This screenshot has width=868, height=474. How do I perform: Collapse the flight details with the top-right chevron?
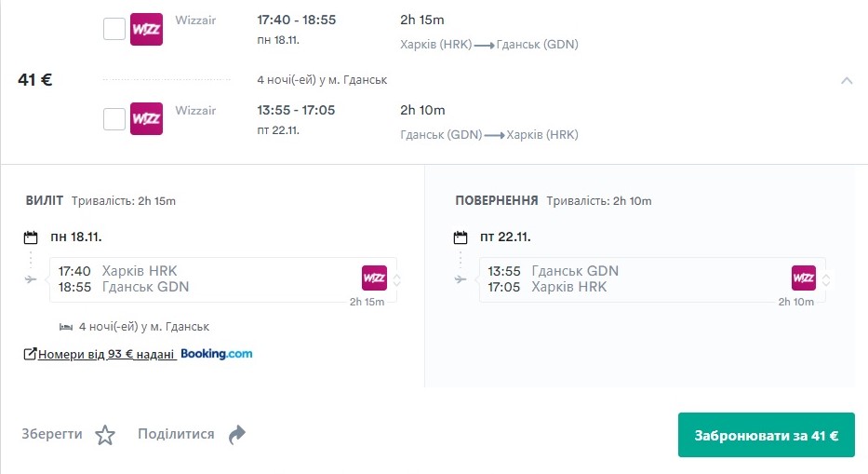tap(847, 80)
